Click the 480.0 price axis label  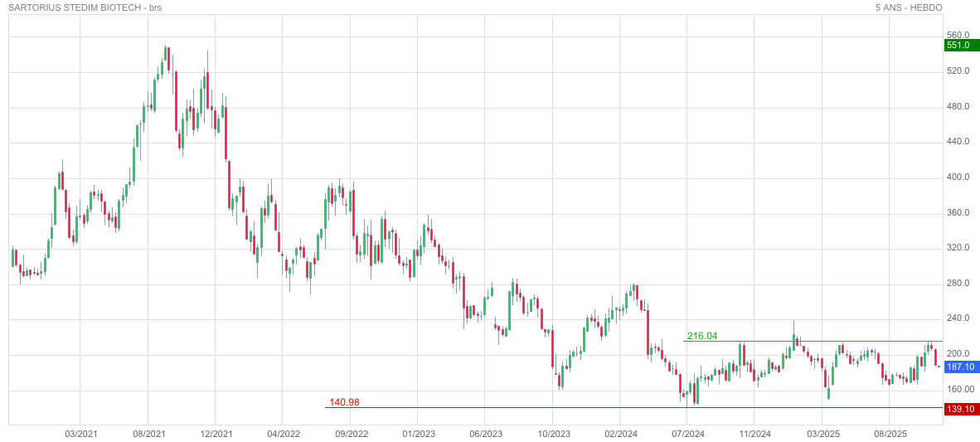pos(958,107)
